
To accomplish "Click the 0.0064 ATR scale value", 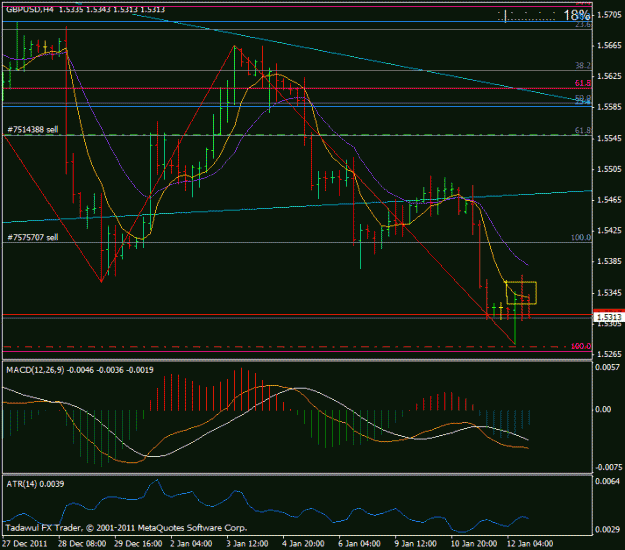I will (609, 481).
